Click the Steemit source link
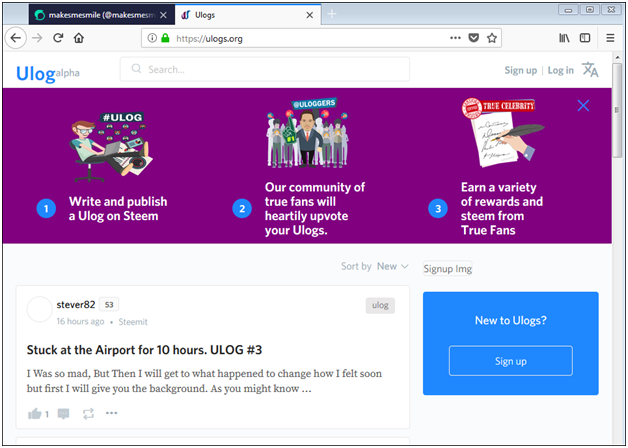628x448 pixels. (x=133, y=322)
